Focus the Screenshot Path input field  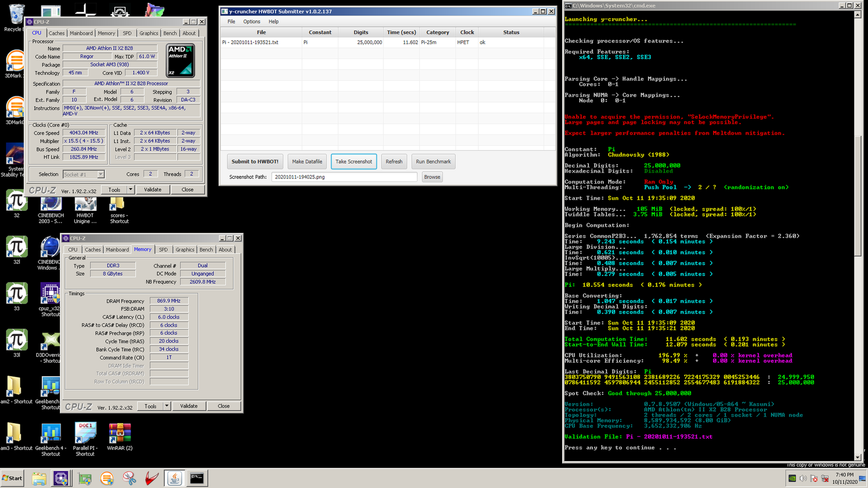pos(344,177)
